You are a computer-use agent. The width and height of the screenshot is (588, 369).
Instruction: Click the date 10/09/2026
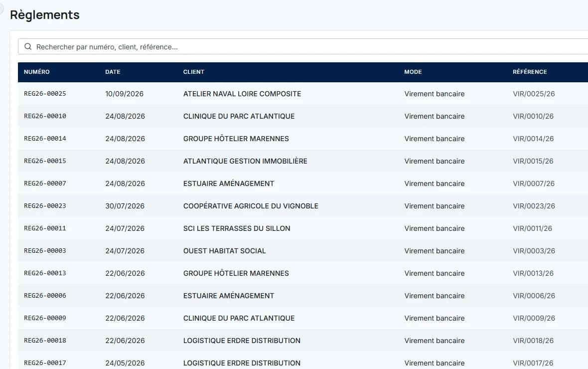click(125, 94)
